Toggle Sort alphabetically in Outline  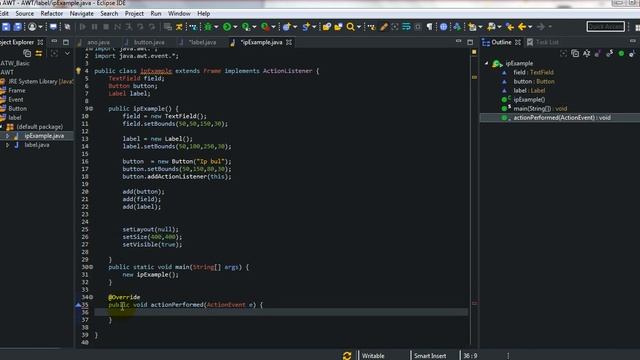587,53
